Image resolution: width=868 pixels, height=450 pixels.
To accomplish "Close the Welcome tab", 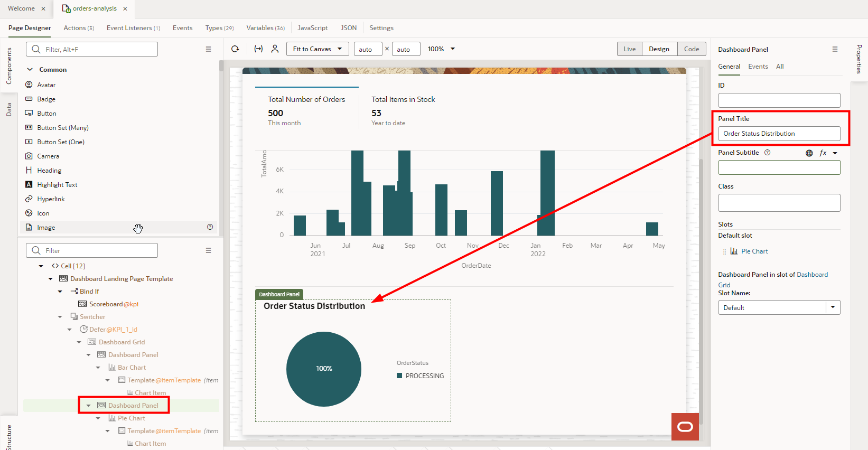I will click(x=43, y=9).
